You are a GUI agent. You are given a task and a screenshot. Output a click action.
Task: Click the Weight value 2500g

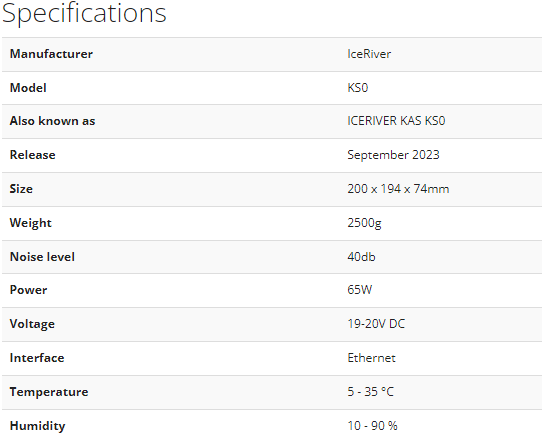tap(364, 223)
